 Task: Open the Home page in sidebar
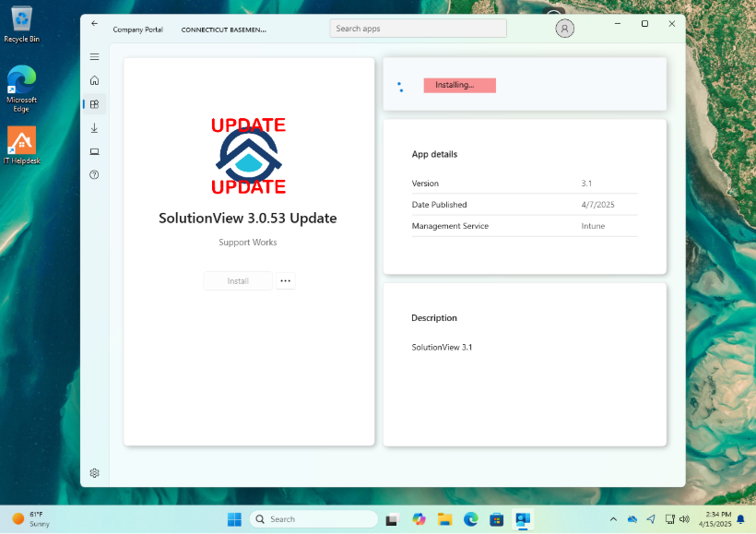pos(94,80)
